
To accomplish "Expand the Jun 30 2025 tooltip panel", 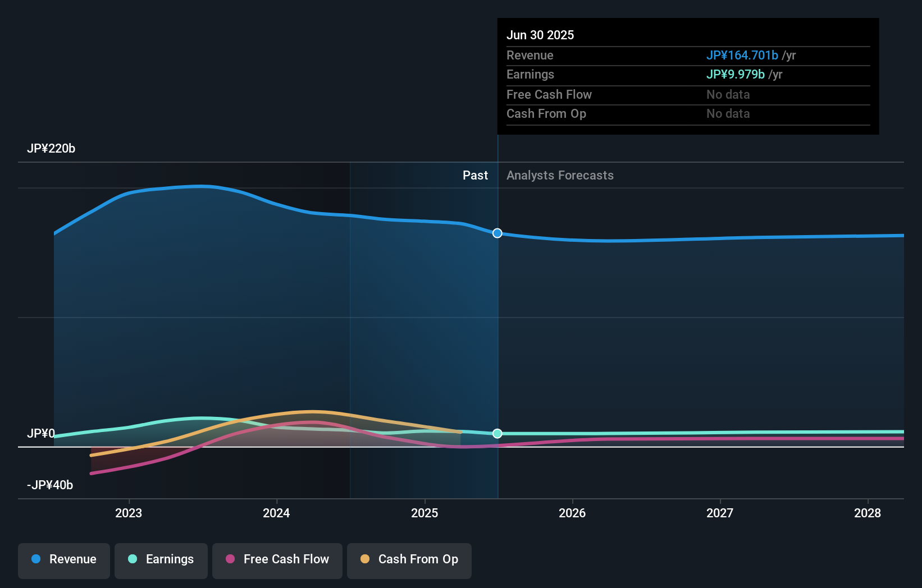I will tap(540, 35).
